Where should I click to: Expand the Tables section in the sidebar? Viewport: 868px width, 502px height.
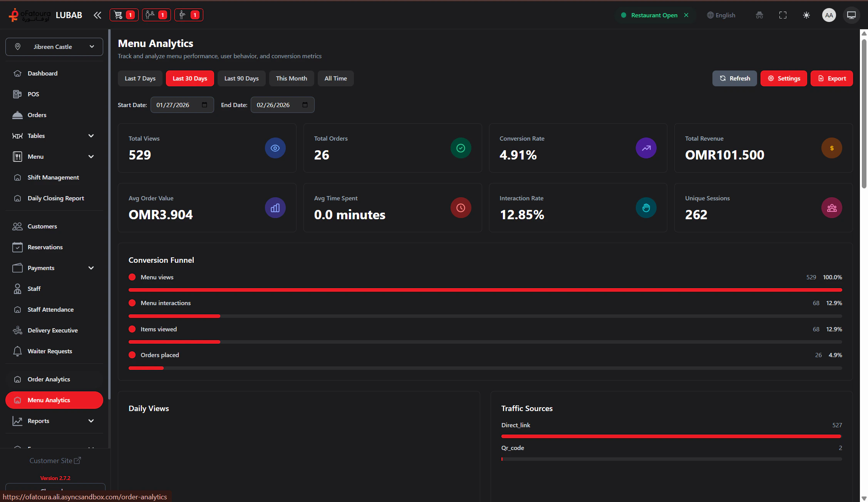[x=91, y=136]
